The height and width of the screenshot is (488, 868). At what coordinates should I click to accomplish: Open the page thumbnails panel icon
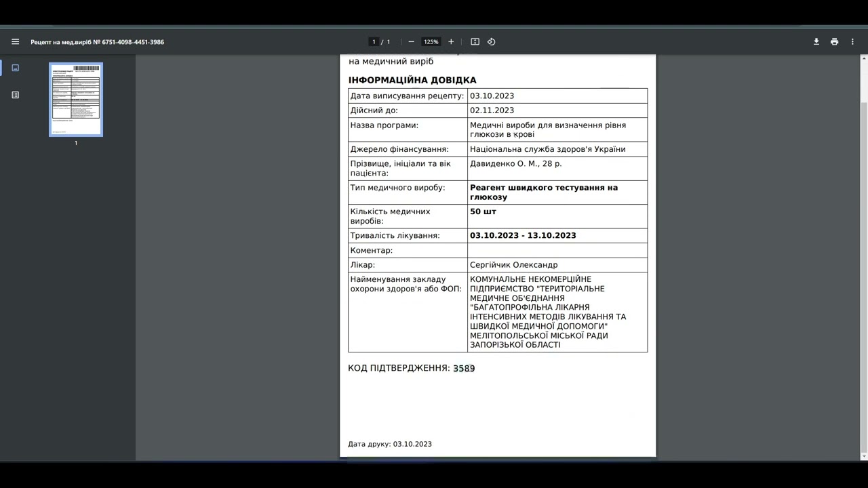click(16, 68)
